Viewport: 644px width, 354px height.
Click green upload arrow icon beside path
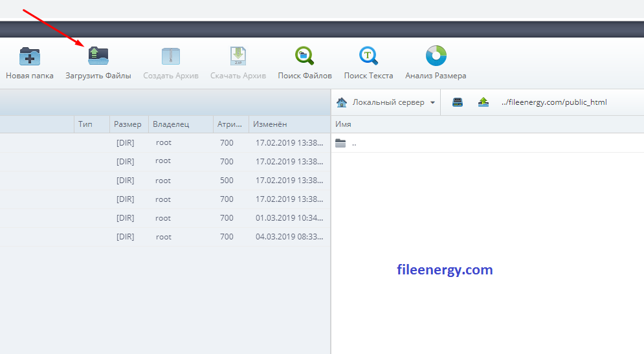(x=483, y=102)
